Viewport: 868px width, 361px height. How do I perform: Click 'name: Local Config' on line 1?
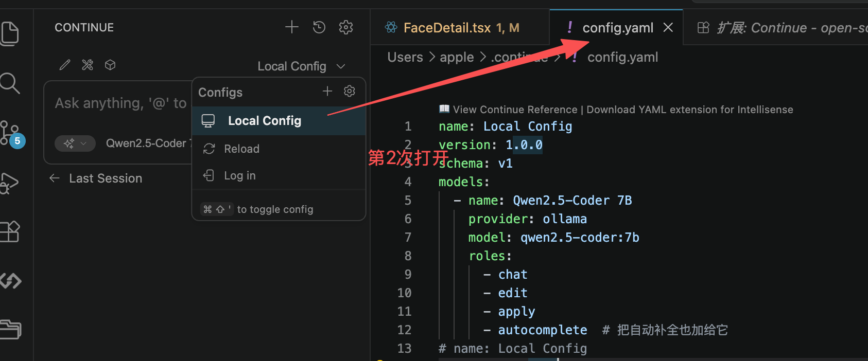[505, 127]
